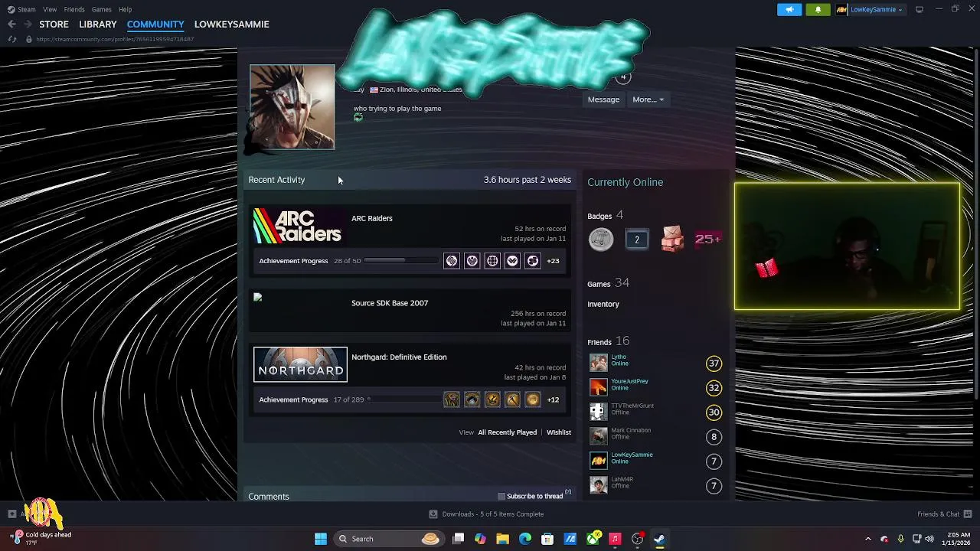Open the Friends & Chat icon

(x=968, y=514)
